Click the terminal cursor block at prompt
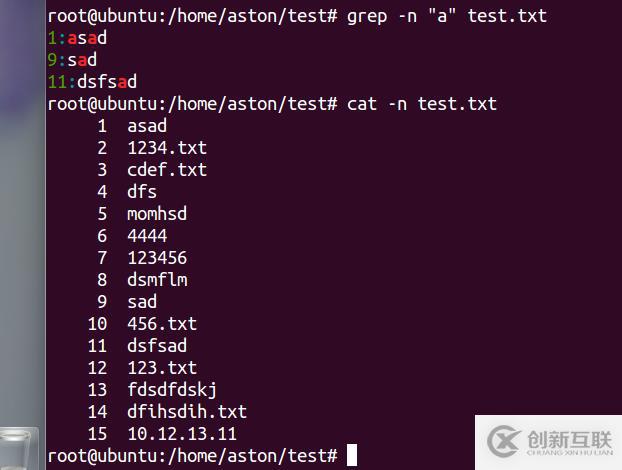Viewport: 622px width, 470px height. [x=352, y=455]
